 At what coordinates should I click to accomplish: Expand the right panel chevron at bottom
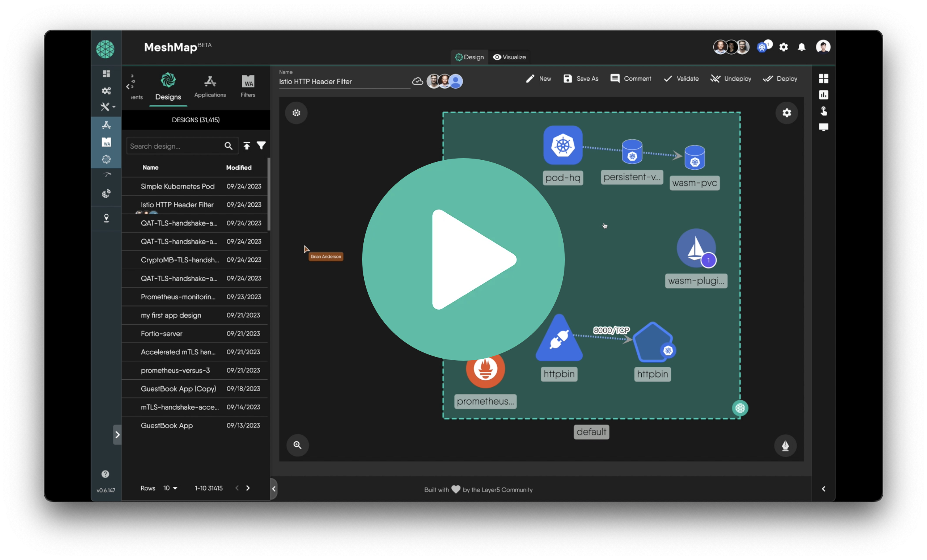point(823,489)
